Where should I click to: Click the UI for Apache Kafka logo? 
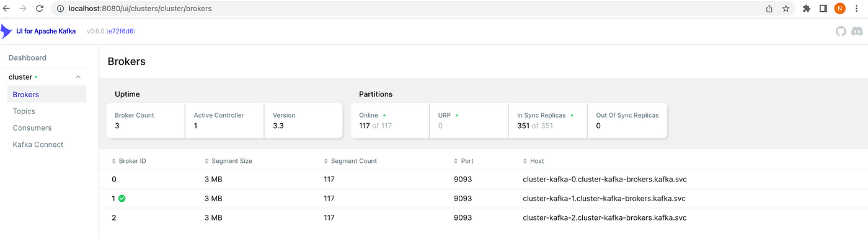(x=38, y=31)
